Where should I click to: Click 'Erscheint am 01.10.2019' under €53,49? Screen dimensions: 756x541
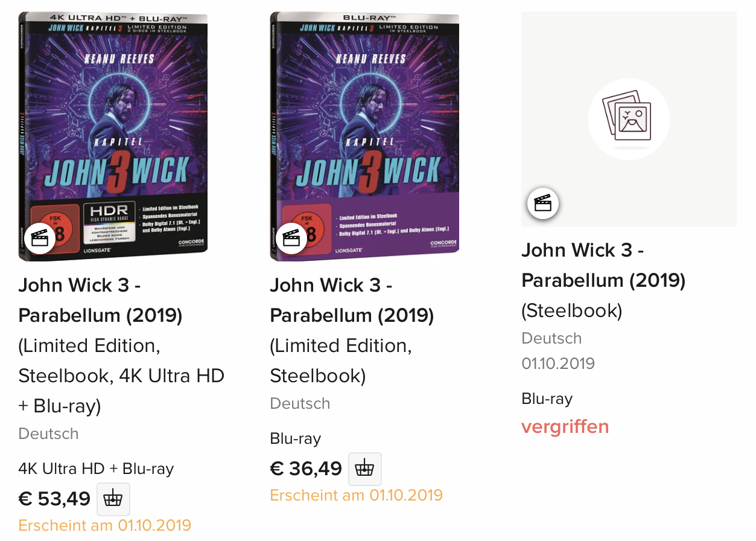point(105,525)
